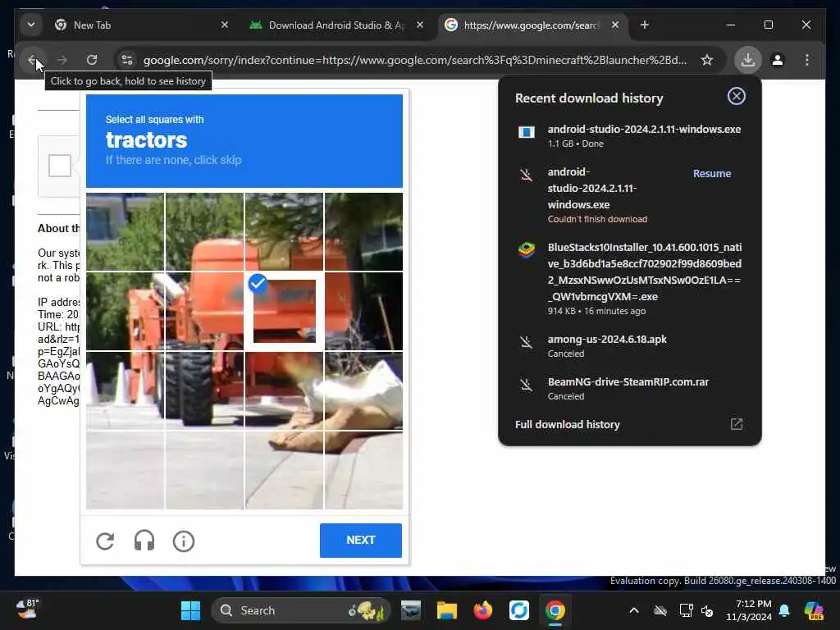This screenshot has width=840, height=630.
Task: Switch to Download Android Studio tab
Action: click(x=336, y=25)
